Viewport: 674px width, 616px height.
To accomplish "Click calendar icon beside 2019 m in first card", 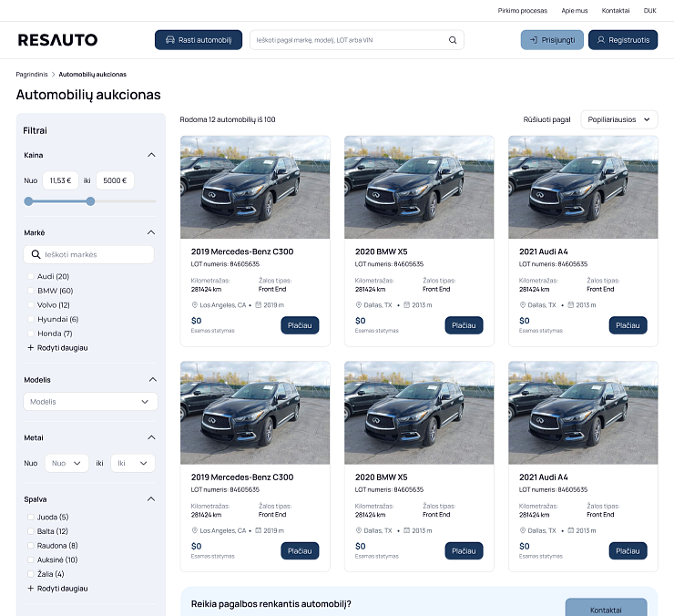I will point(259,305).
